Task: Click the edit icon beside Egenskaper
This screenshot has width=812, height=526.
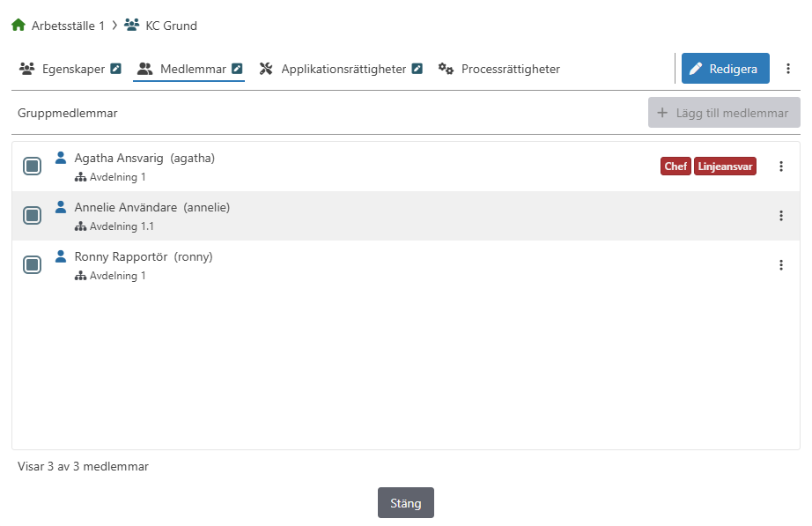Action: (x=116, y=69)
